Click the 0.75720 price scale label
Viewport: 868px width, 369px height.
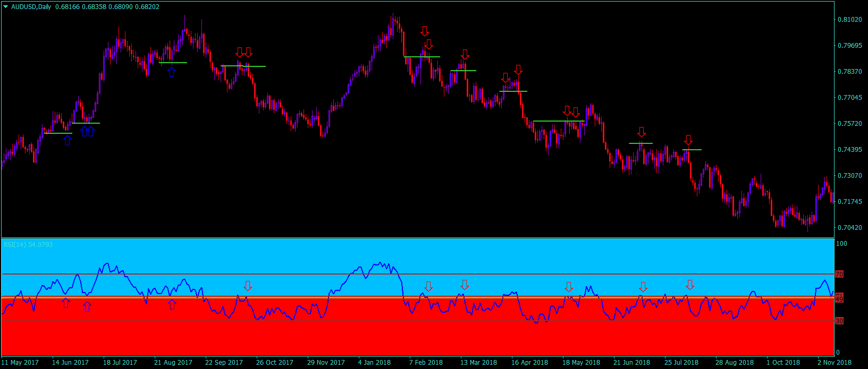(x=849, y=124)
